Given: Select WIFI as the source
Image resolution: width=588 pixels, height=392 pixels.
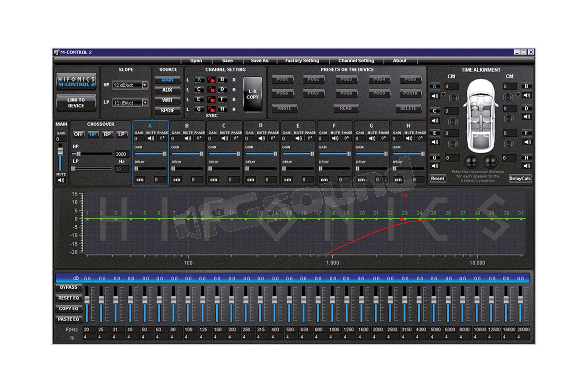Looking at the screenshot, I should click(x=167, y=100).
